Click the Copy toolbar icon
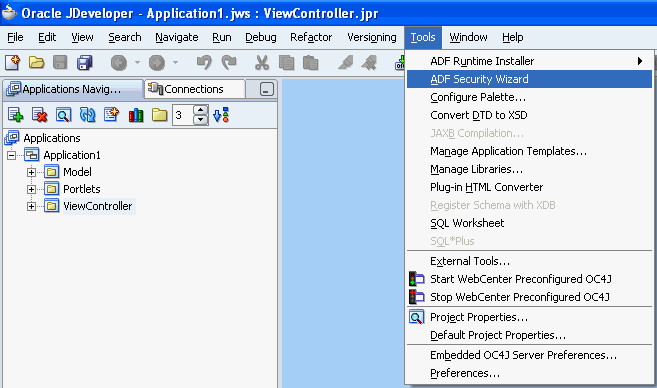 pos(287,63)
